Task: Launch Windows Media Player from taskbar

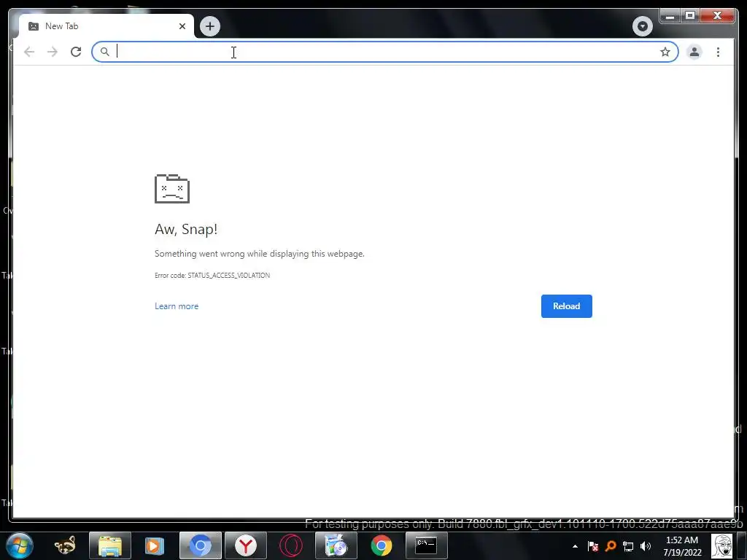Action: click(x=155, y=545)
